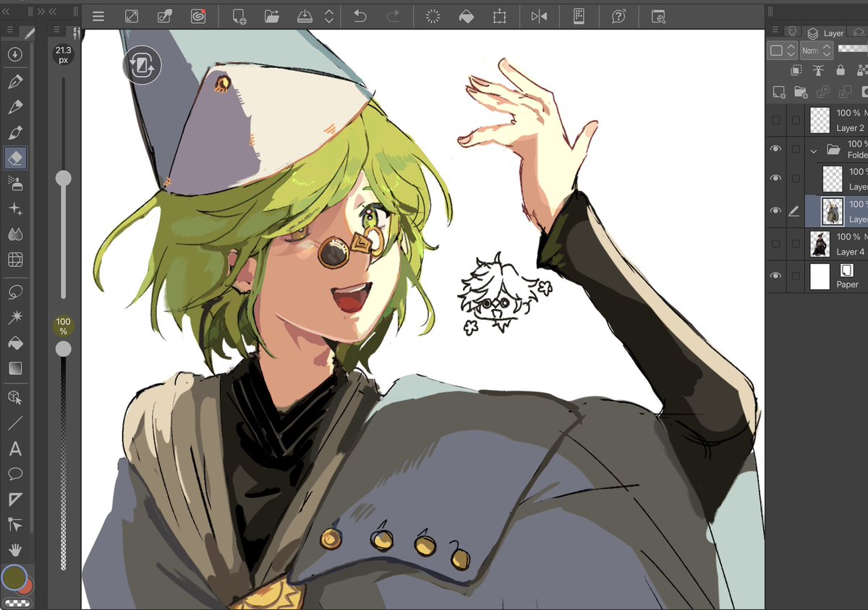Select Layer 2 thumbnail
Screen dimensions: 868x610
(820, 120)
